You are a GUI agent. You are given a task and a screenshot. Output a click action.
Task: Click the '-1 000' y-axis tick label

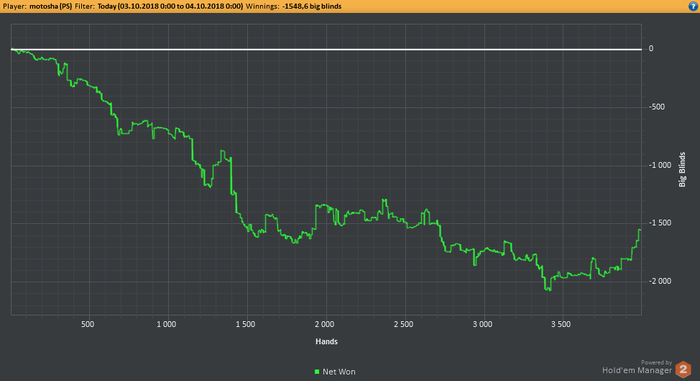(x=660, y=165)
